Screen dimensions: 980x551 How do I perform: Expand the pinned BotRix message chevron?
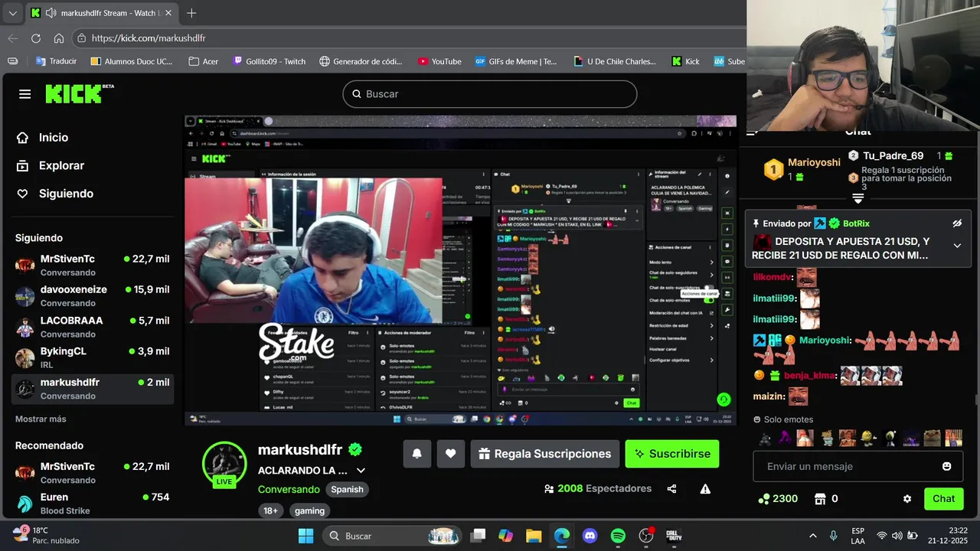(957, 246)
